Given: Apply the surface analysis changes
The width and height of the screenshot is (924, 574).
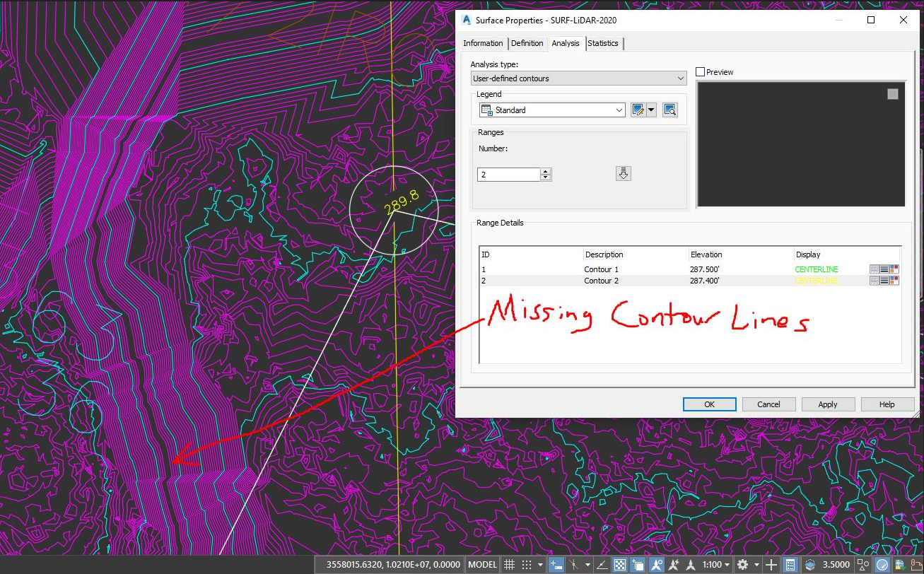Looking at the screenshot, I should point(828,404).
